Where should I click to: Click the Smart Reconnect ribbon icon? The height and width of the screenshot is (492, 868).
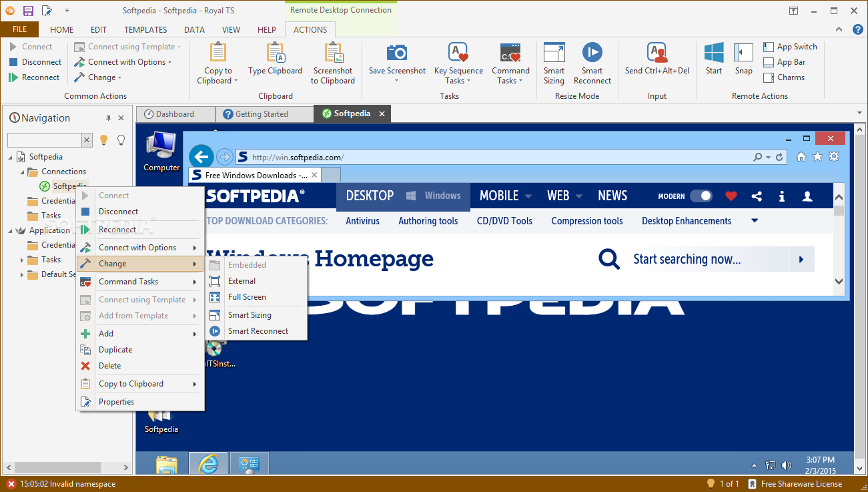click(x=592, y=53)
